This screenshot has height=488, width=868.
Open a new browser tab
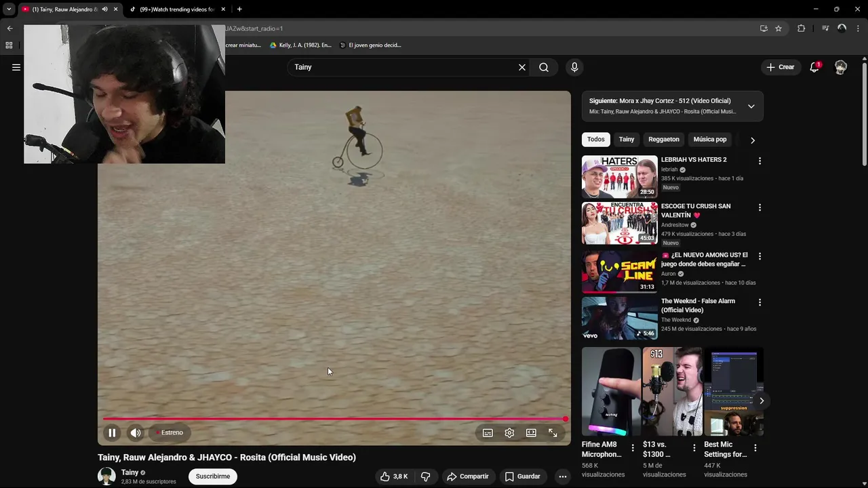click(239, 9)
